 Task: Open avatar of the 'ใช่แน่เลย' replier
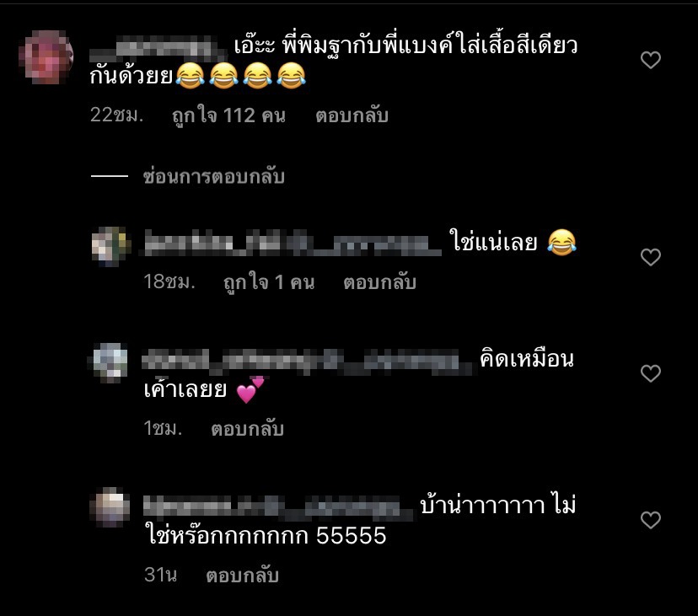click(110, 247)
